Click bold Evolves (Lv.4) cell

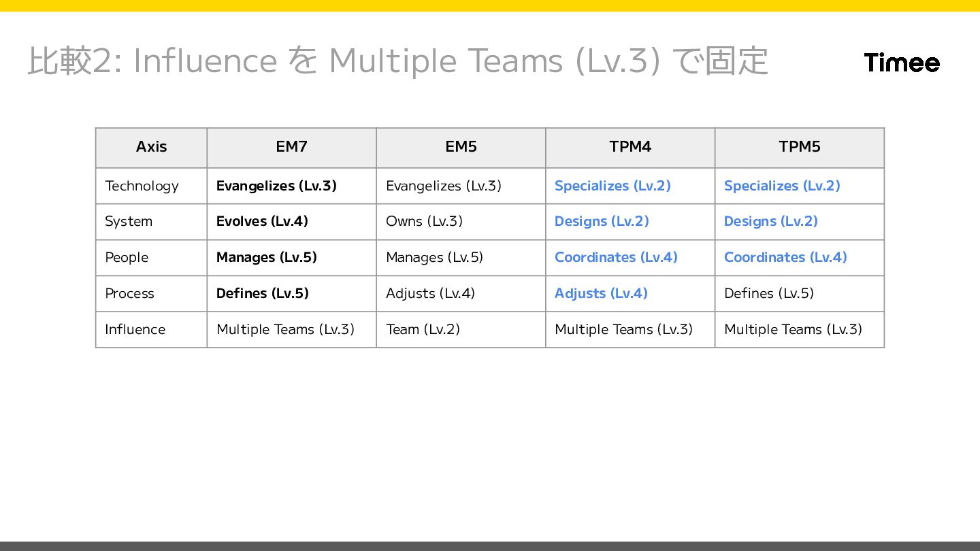262,222
